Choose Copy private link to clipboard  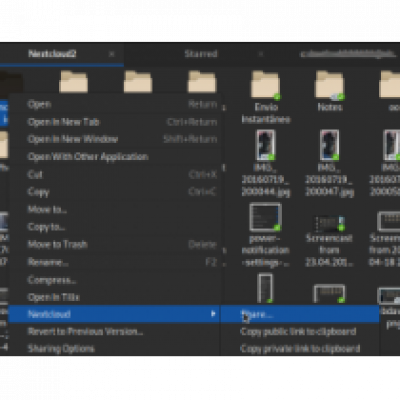click(299, 348)
